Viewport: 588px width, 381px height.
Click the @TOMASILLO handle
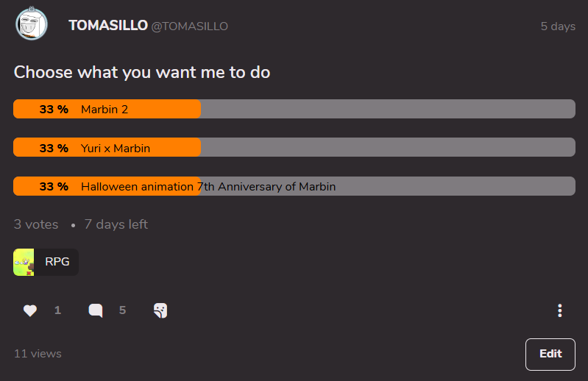coord(190,26)
